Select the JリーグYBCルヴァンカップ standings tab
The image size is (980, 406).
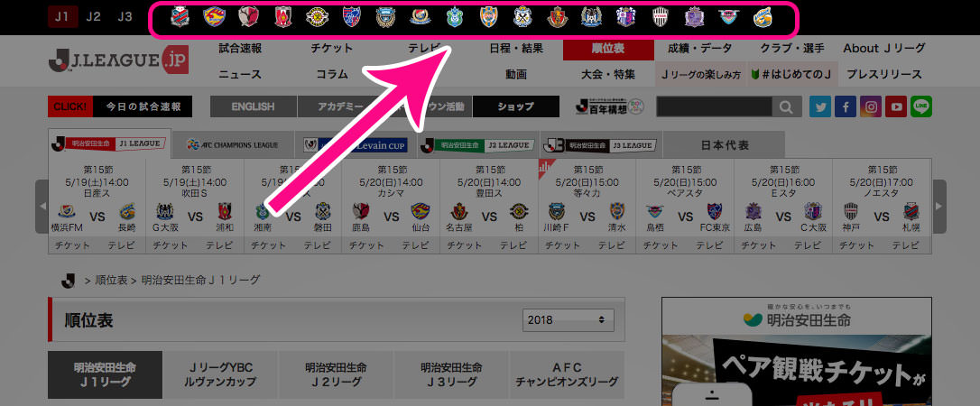220,374
